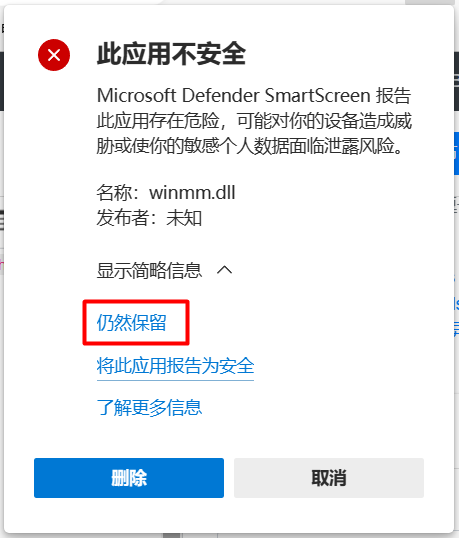Image resolution: width=459 pixels, height=538 pixels.
Task: Click the dark window bar behind the dialog
Action: 457,81
